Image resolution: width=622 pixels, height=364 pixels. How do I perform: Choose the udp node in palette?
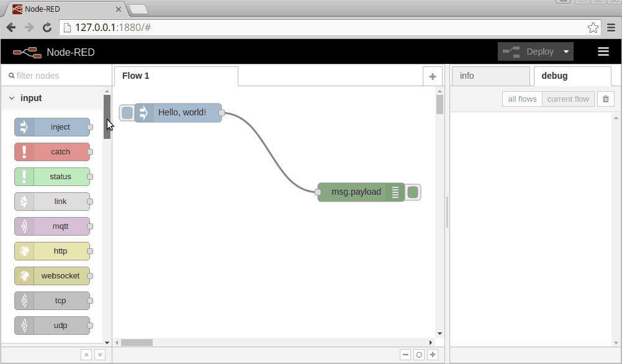[52, 326]
